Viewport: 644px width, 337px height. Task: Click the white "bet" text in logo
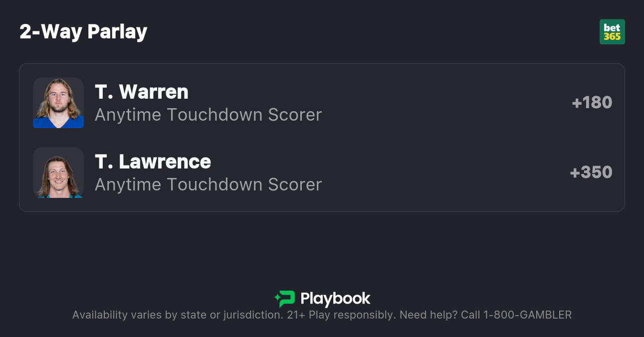tap(612, 28)
